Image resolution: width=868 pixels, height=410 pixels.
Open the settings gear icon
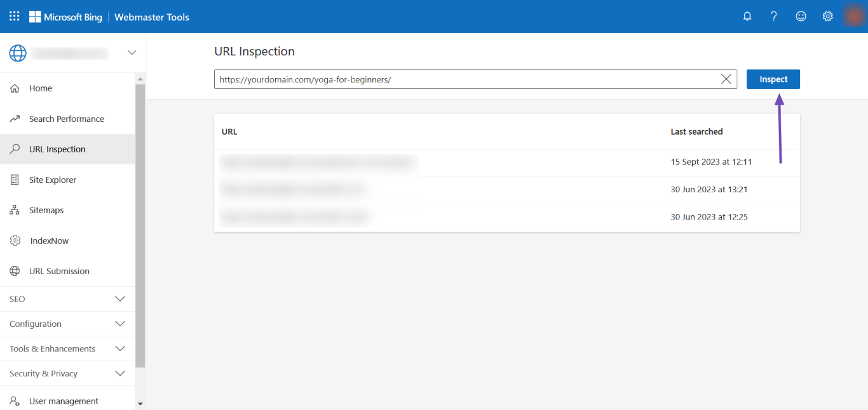[828, 17]
